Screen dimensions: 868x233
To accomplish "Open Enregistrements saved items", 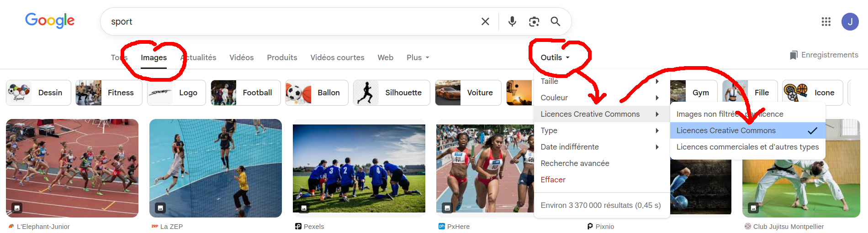I will 824,55.
